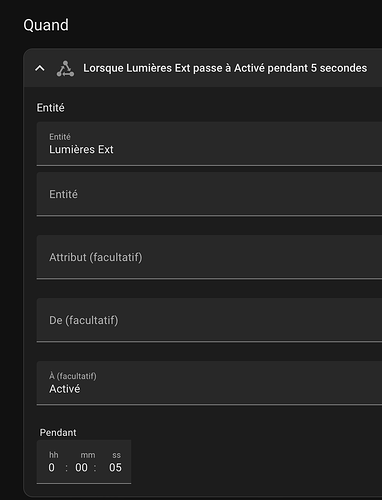The image size is (382, 500).
Task: Focus the De (facultatif) field
Action: pos(209,320)
